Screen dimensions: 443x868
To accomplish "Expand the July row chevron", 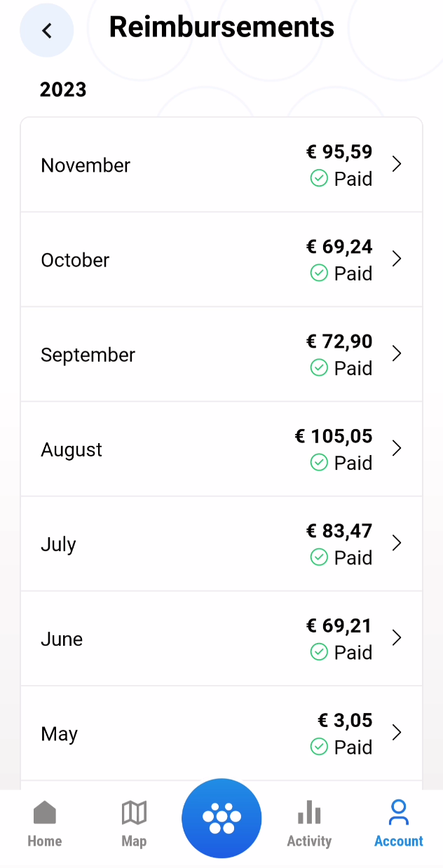I will [x=397, y=543].
